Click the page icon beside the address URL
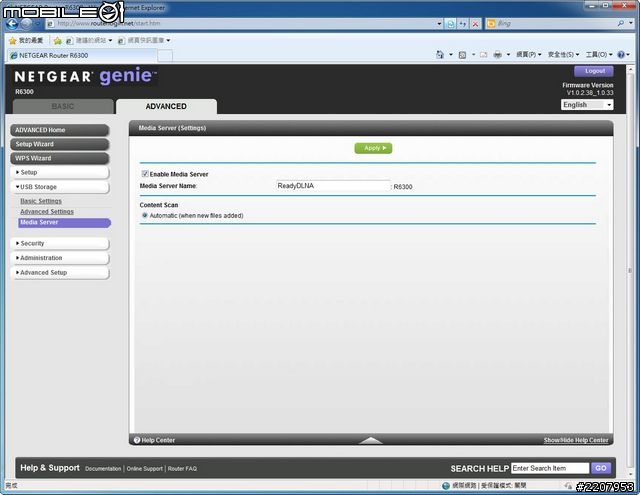The width and height of the screenshot is (640, 495). [51, 24]
